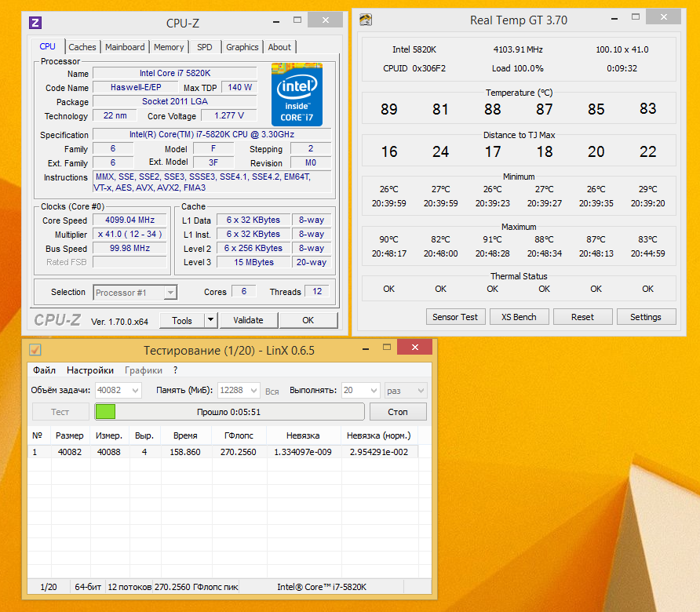The image size is (700, 612).
Task: Click the ГФлопс column header in LinX
Action: coord(239,435)
